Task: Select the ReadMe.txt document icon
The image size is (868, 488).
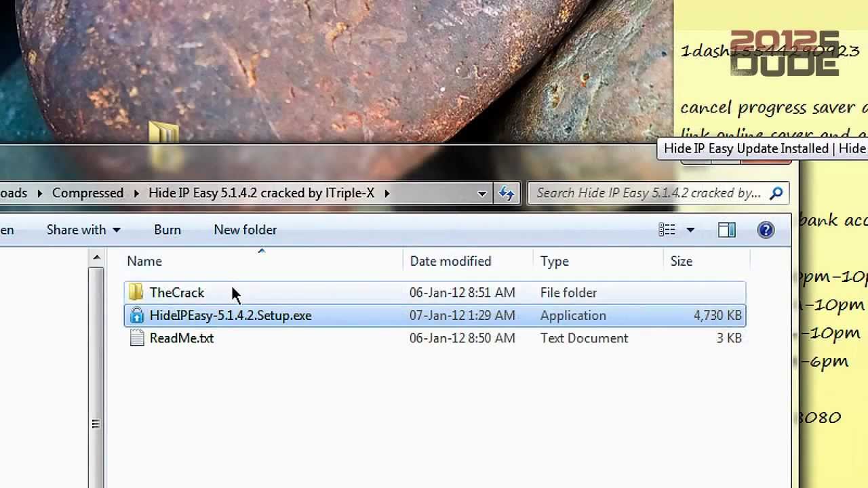Action: pos(136,338)
